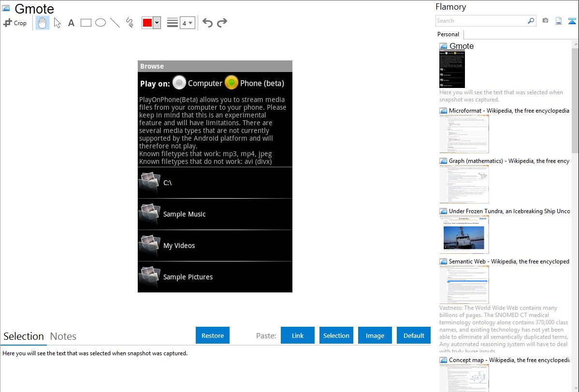
Task: Click the 'My Videos' label
Action: pos(179,246)
